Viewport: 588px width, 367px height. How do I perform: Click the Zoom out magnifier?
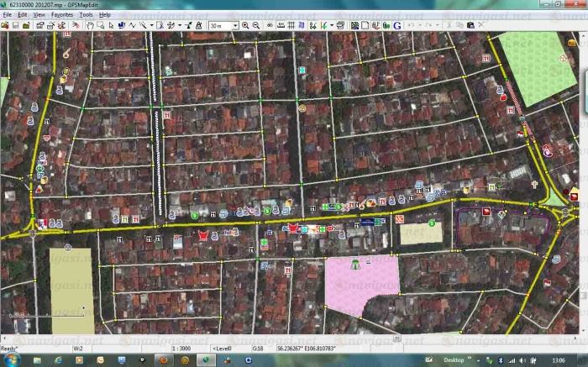point(255,26)
